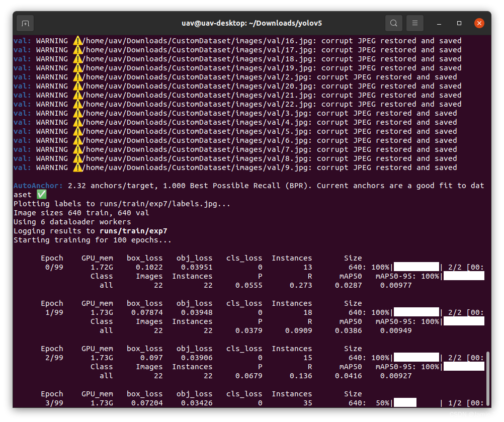Click the val/16.jpg warning line

coord(237,41)
